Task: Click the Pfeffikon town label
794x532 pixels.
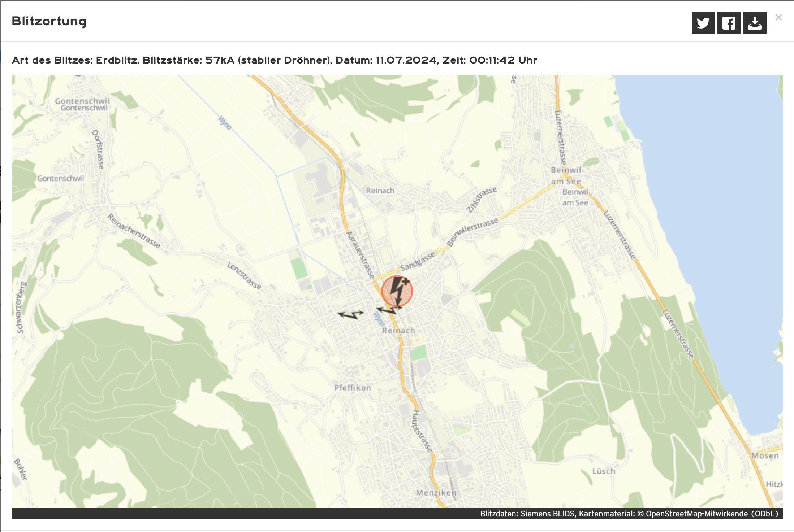Action: point(353,388)
